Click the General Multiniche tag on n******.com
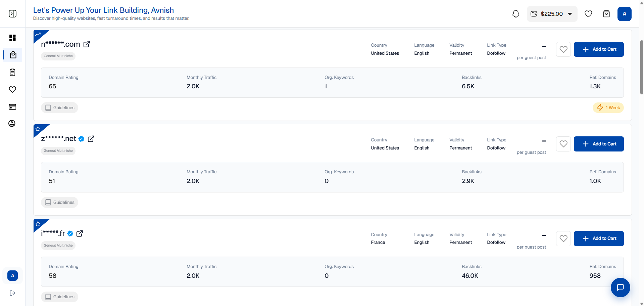The width and height of the screenshot is (644, 306). (58, 56)
